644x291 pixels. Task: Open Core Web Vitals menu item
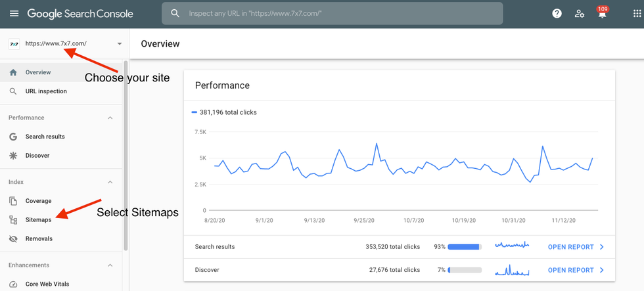coord(47,284)
